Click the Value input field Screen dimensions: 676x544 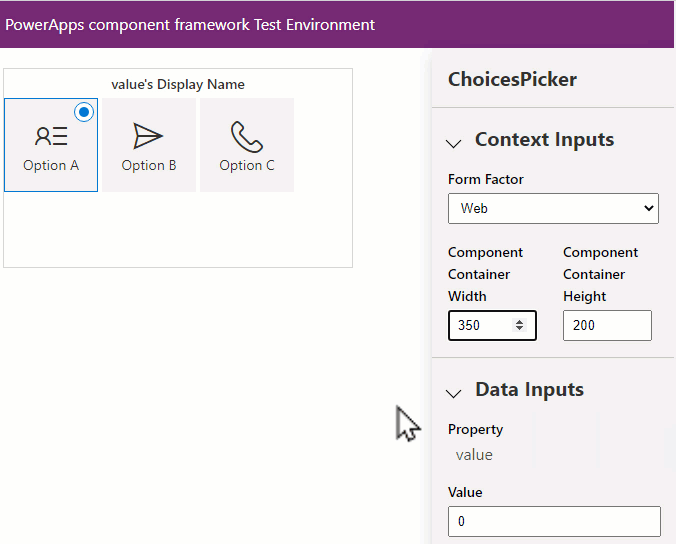[554, 521]
